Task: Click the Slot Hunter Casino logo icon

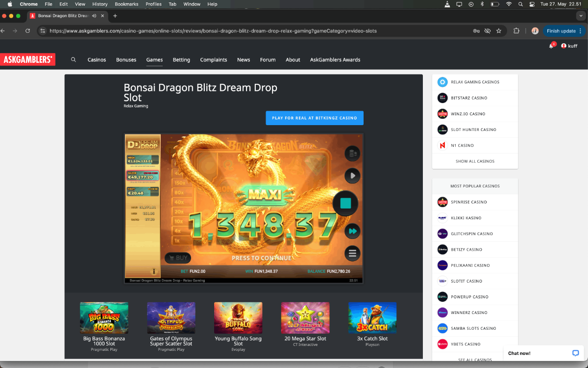Action: point(442,130)
